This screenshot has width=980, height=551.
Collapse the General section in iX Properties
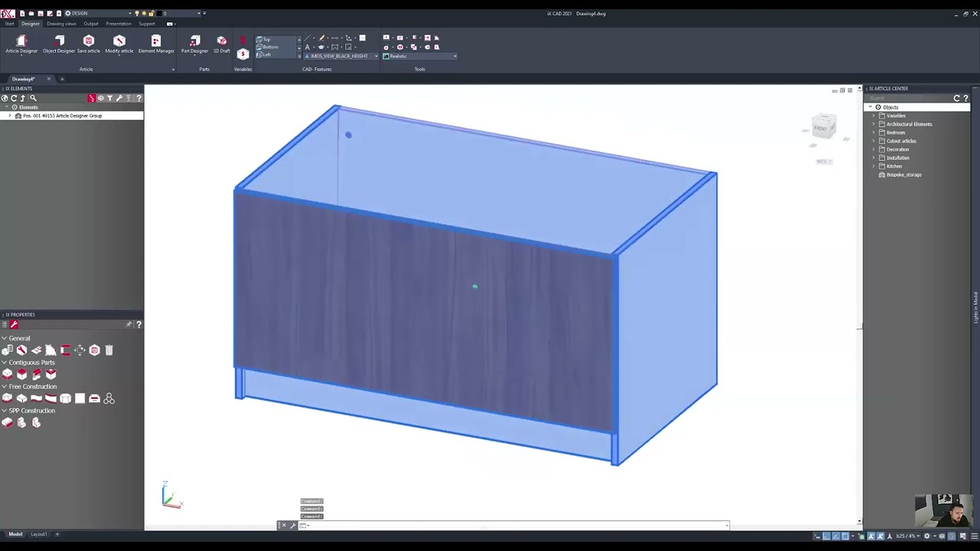click(x=4, y=338)
